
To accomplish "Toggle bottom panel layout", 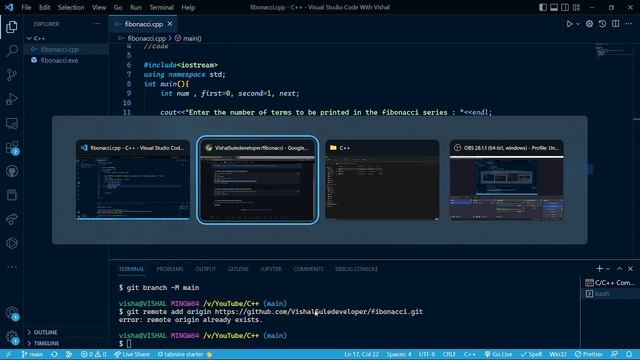I will [554, 7].
